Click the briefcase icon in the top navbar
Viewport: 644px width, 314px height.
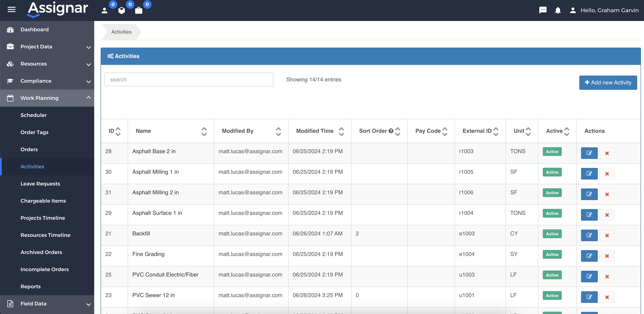click(139, 10)
